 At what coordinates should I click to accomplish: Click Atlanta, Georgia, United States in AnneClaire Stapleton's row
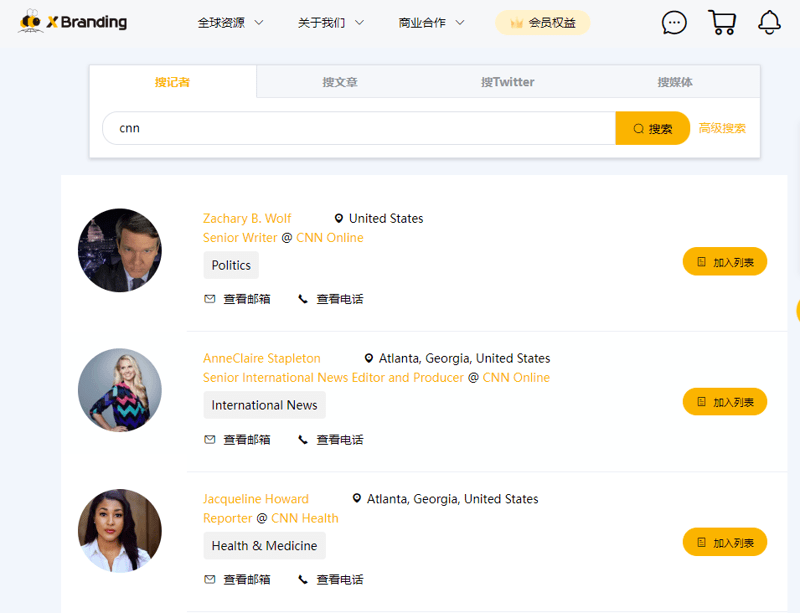coord(464,358)
